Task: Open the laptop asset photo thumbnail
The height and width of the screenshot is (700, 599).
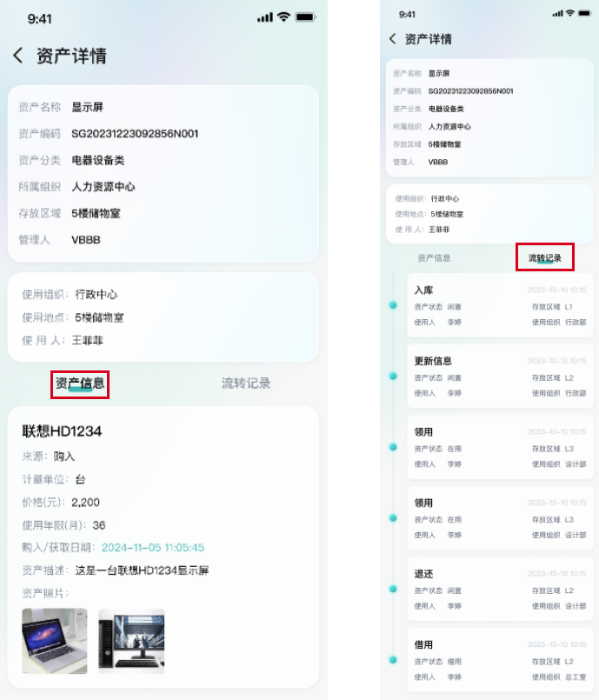Action: [x=55, y=641]
